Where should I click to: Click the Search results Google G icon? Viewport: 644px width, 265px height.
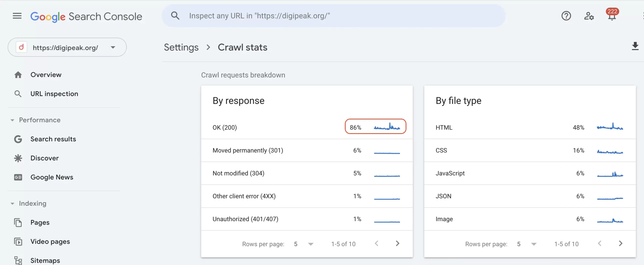tap(18, 139)
